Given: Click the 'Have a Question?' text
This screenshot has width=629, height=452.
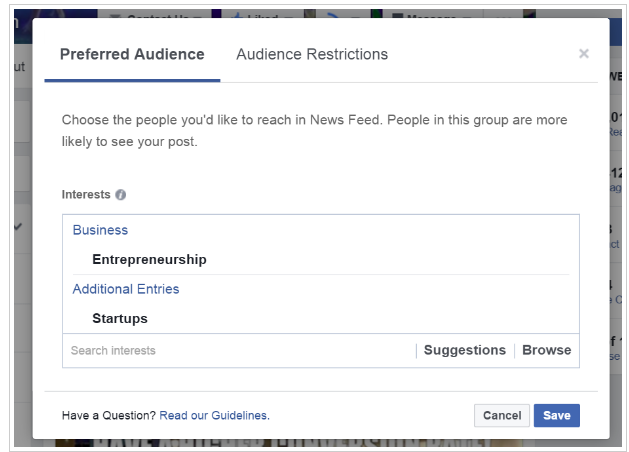Looking at the screenshot, I should tap(109, 415).
